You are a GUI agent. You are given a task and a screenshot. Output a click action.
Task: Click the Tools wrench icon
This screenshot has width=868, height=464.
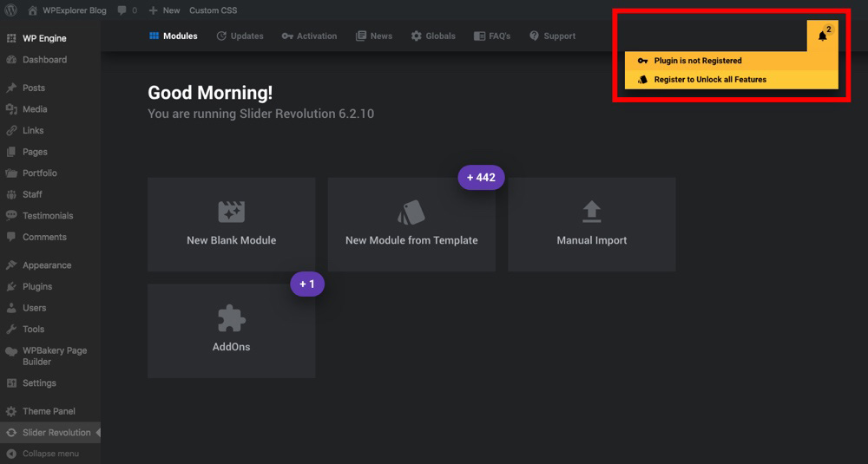point(11,329)
